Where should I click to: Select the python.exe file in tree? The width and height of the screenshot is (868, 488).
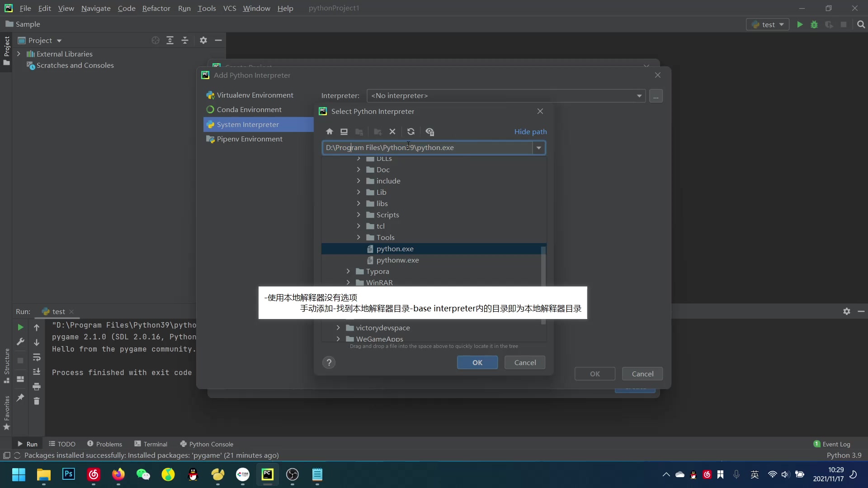(395, 249)
